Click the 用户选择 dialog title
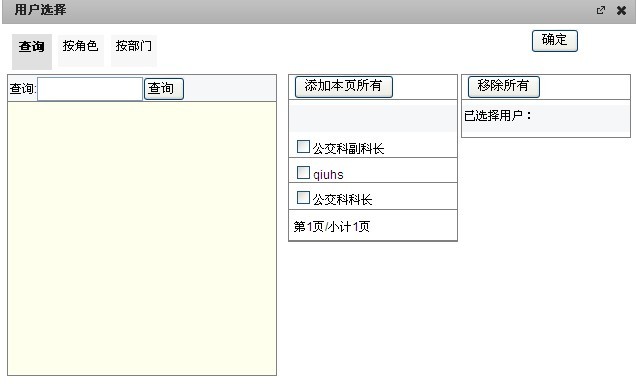The height and width of the screenshot is (384, 637). [40, 10]
